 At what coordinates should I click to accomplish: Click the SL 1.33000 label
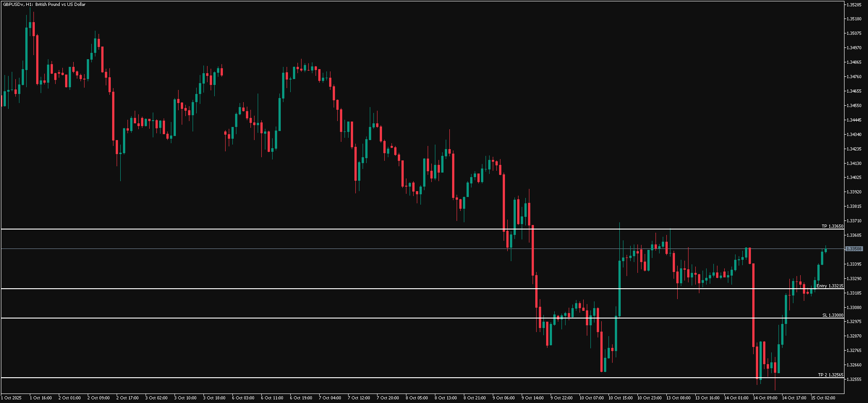click(832, 315)
